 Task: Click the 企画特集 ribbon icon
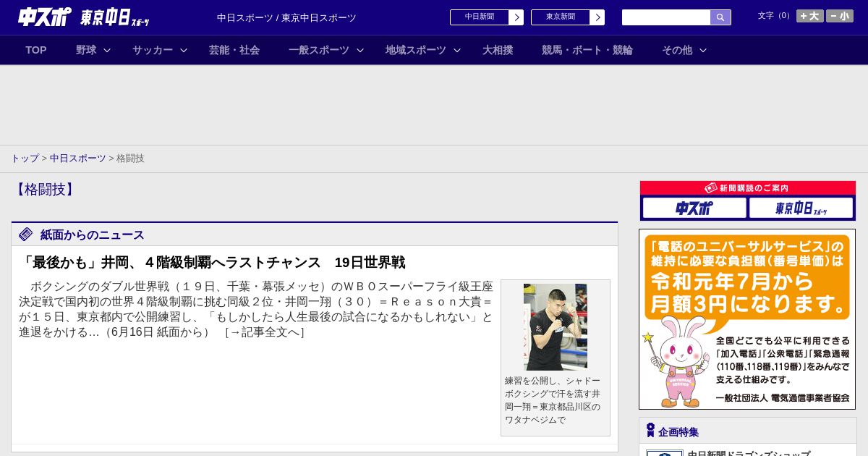(650, 430)
